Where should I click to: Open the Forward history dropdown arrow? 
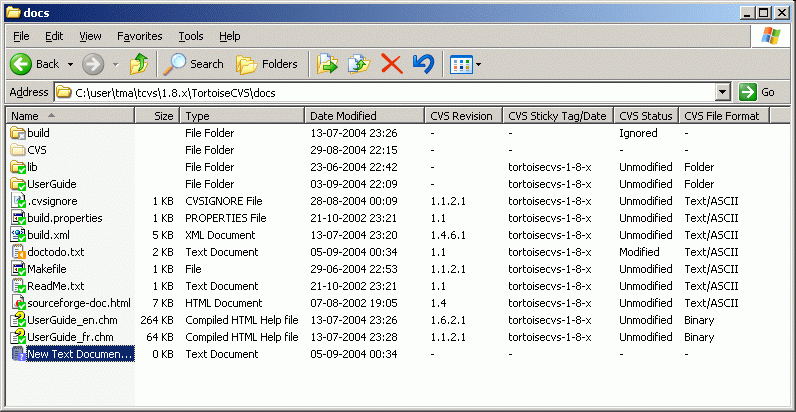pyautogui.click(x=115, y=64)
